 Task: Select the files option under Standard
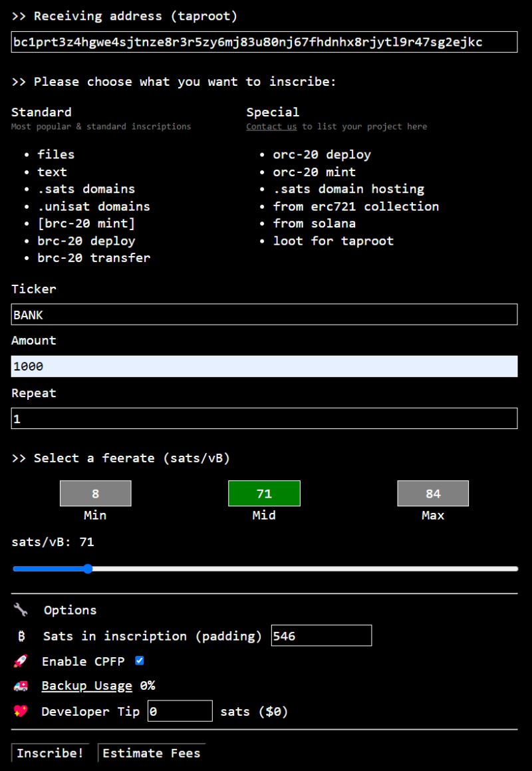click(x=56, y=154)
